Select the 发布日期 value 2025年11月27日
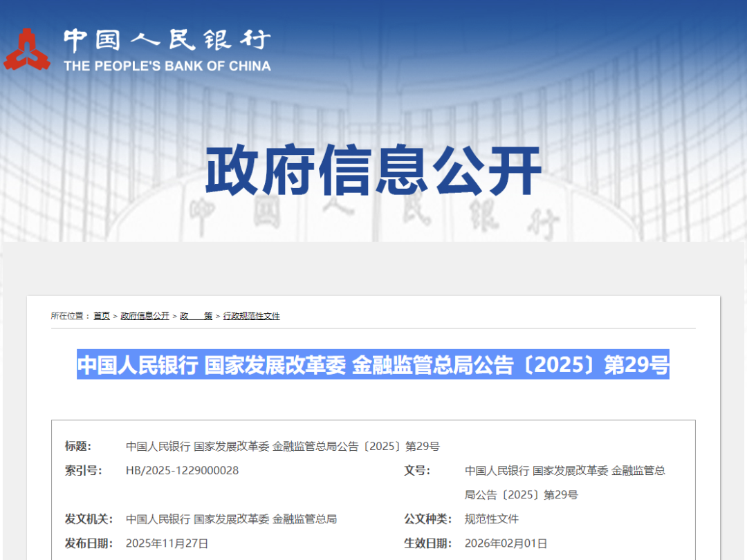This screenshot has height=560, width=747. pos(167,543)
